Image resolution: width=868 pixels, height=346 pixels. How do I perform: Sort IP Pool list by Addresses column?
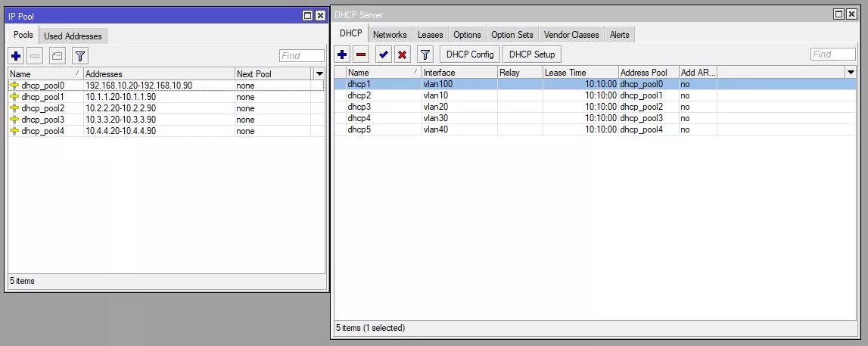coord(159,73)
